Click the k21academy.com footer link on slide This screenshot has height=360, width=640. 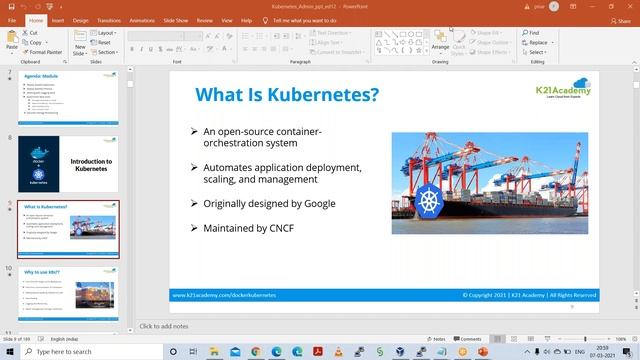coord(224,295)
